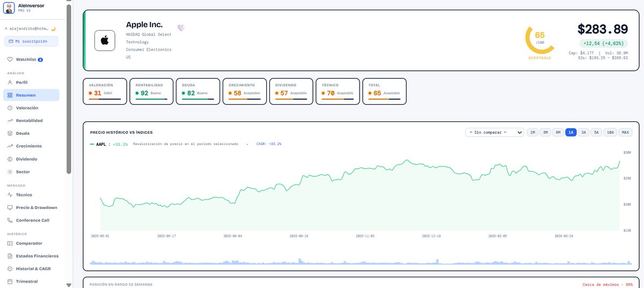Click the Técnico score card 70
644x288 pixels.
tap(338, 91)
